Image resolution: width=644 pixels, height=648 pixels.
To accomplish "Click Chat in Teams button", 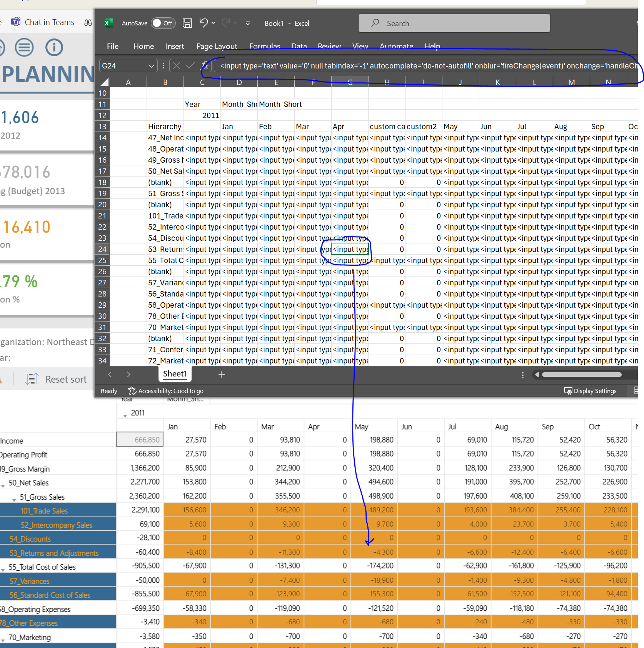I will point(43,22).
